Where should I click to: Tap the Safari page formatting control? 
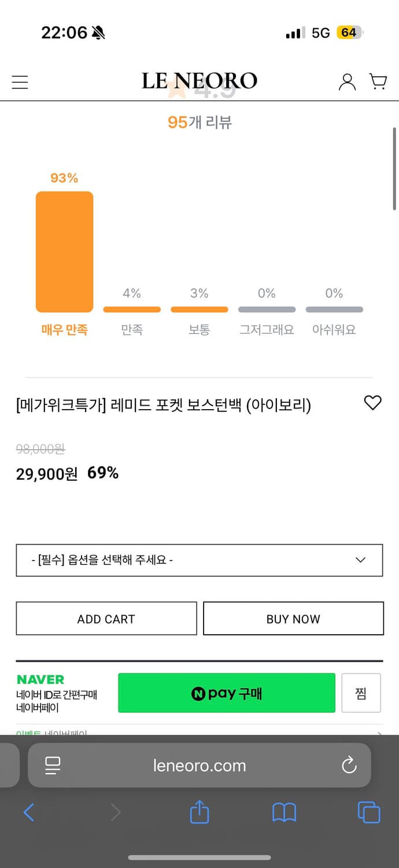click(53, 765)
